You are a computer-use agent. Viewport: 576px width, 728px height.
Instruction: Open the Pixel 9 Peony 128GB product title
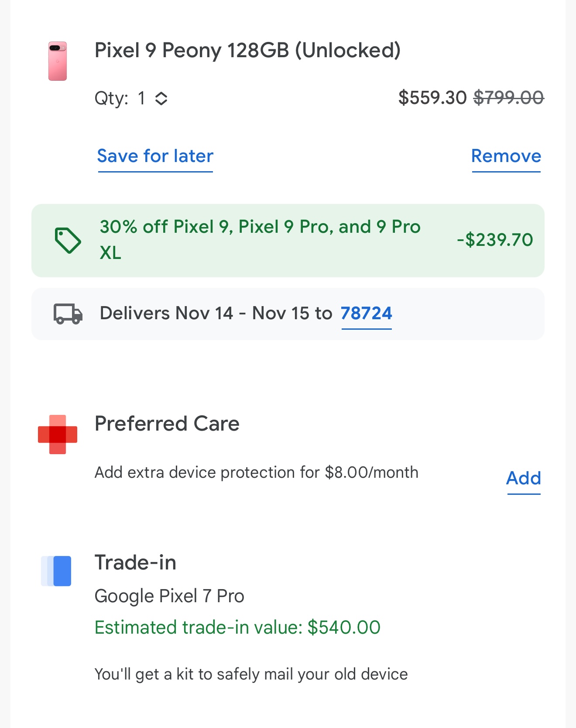click(247, 50)
